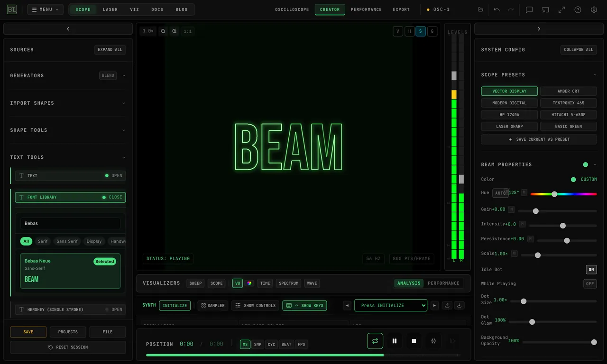Switch to the LASER tab
Screen dimensions: 607x364
coord(110,9)
